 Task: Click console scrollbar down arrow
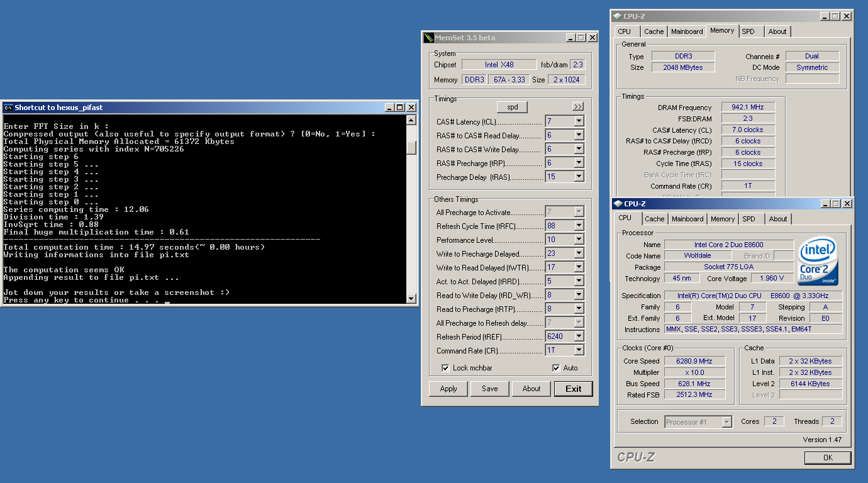point(411,299)
